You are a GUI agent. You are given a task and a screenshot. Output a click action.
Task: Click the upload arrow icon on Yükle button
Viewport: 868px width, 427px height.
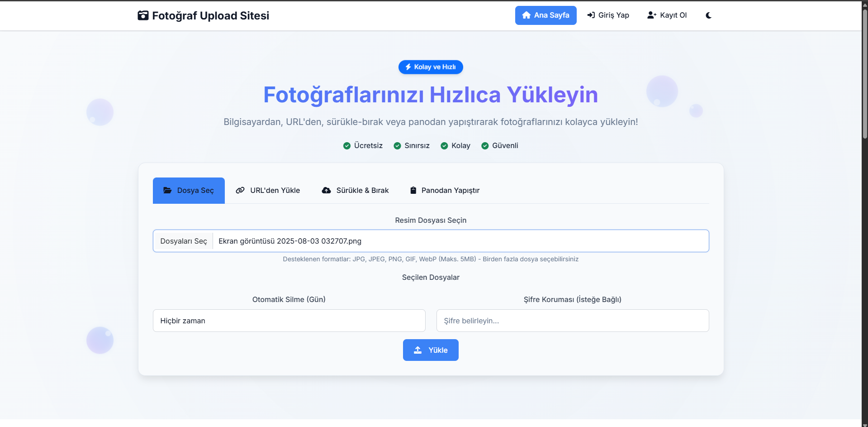[418, 350]
